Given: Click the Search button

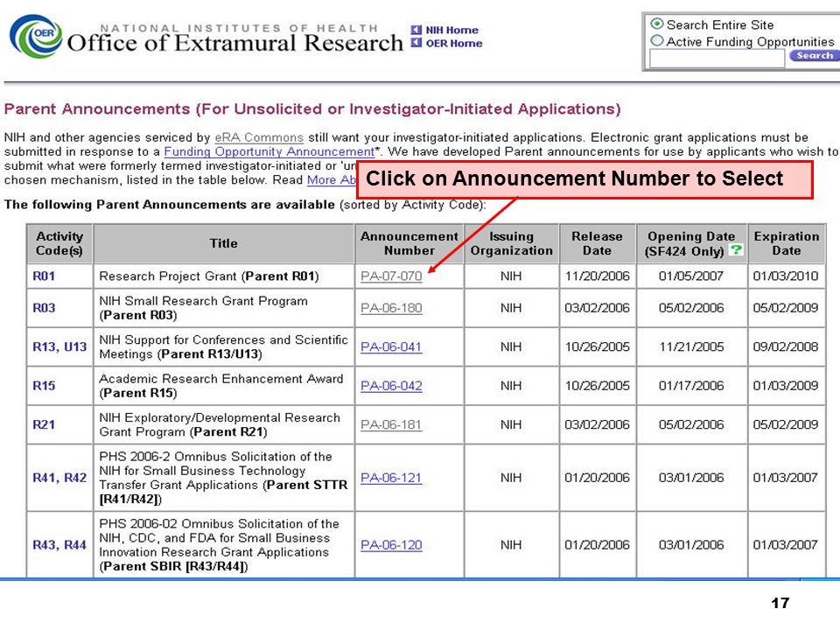Looking at the screenshot, I should [x=815, y=56].
